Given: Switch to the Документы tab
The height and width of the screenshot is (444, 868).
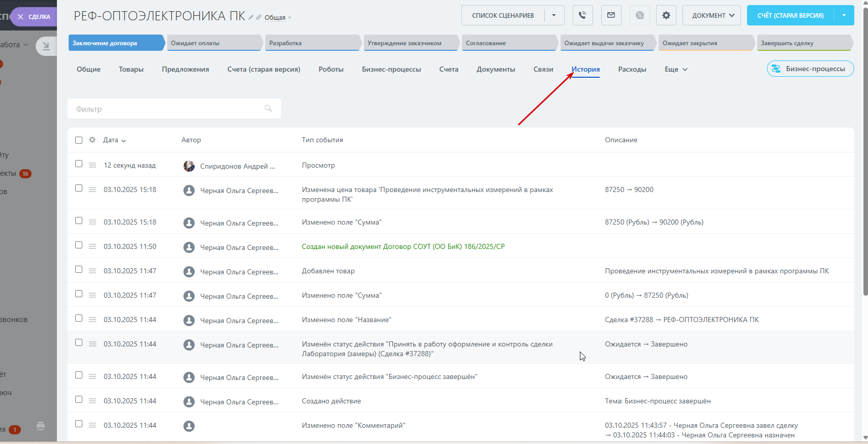Looking at the screenshot, I should coord(496,69).
